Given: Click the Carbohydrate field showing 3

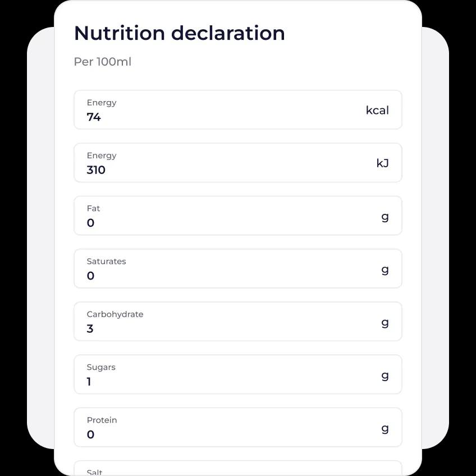Looking at the screenshot, I should (238, 322).
